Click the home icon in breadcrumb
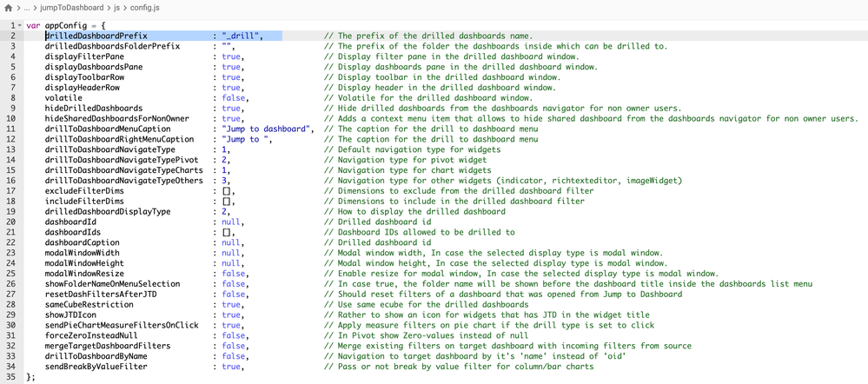Screen dimensions: 868x384 [9, 9]
